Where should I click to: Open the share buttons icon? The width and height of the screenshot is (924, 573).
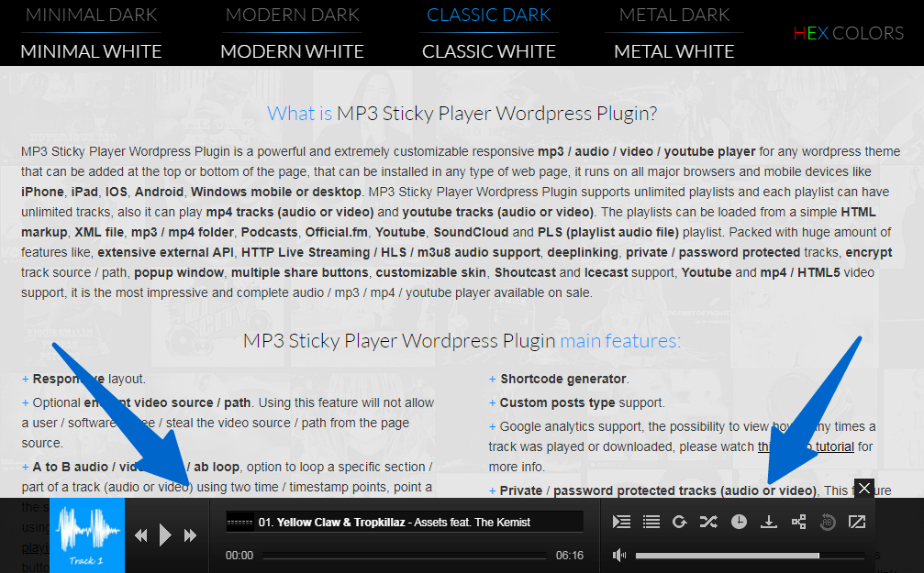[x=797, y=521]
